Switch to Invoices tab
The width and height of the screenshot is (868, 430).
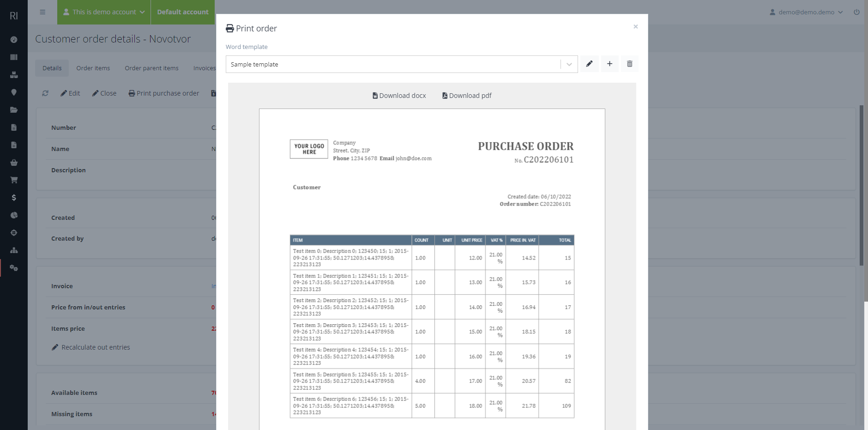click(204, 68)
